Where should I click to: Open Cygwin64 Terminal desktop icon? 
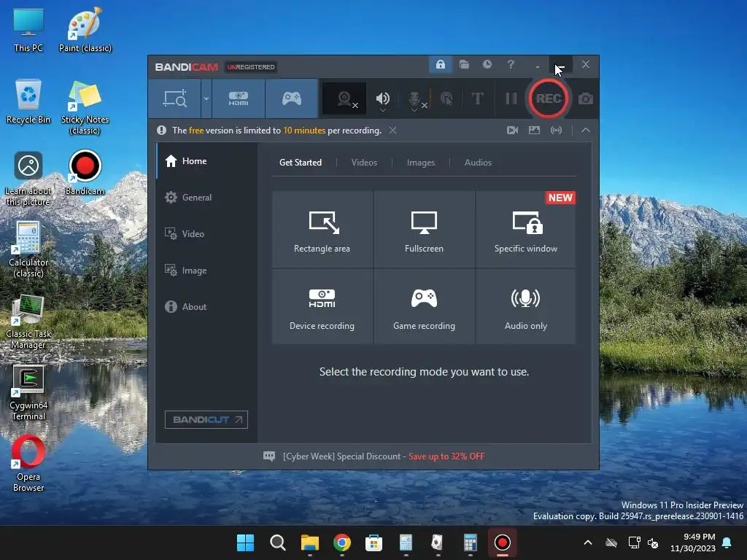pos(28,393)
